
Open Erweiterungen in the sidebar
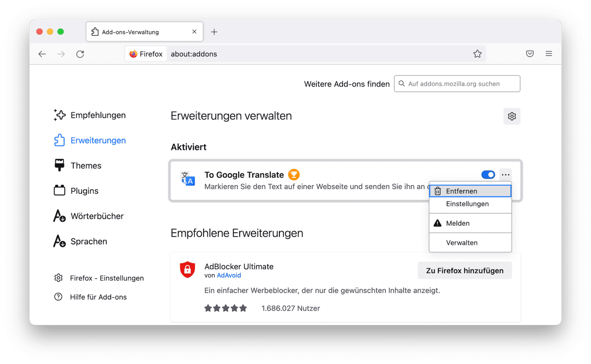coord(89,140)
